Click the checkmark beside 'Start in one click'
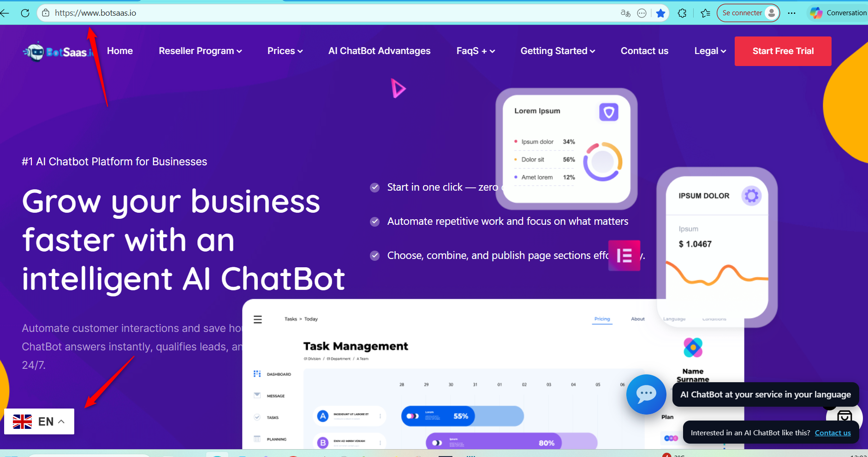The image size is (868, 457). click(375, 187)
